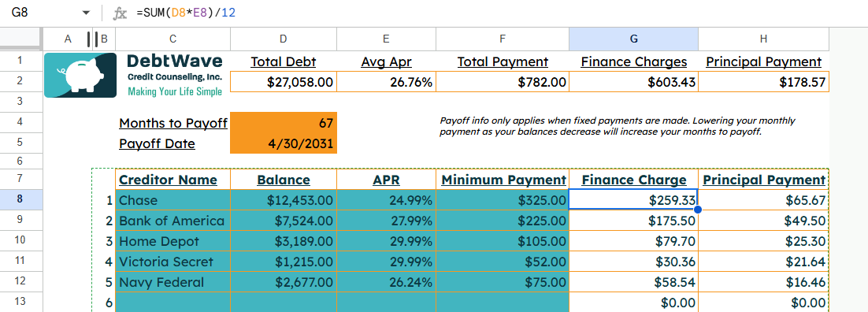Click Navy Federal minimum payment $75.00

coord(502,282)
